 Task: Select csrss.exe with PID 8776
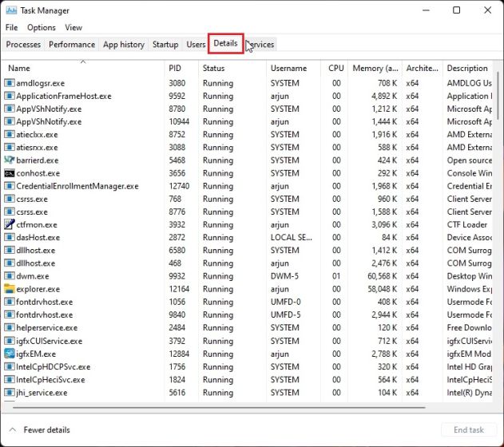[248, 212]
